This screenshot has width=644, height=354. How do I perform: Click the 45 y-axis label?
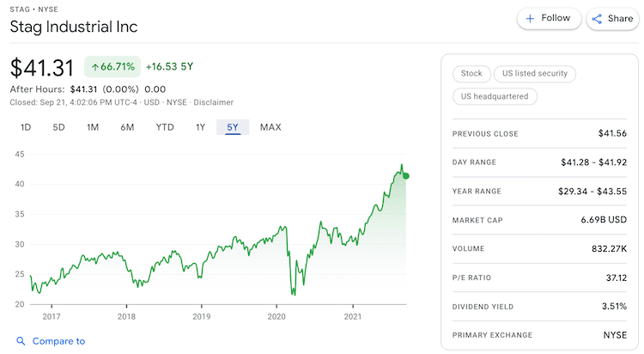pos(20,154)
